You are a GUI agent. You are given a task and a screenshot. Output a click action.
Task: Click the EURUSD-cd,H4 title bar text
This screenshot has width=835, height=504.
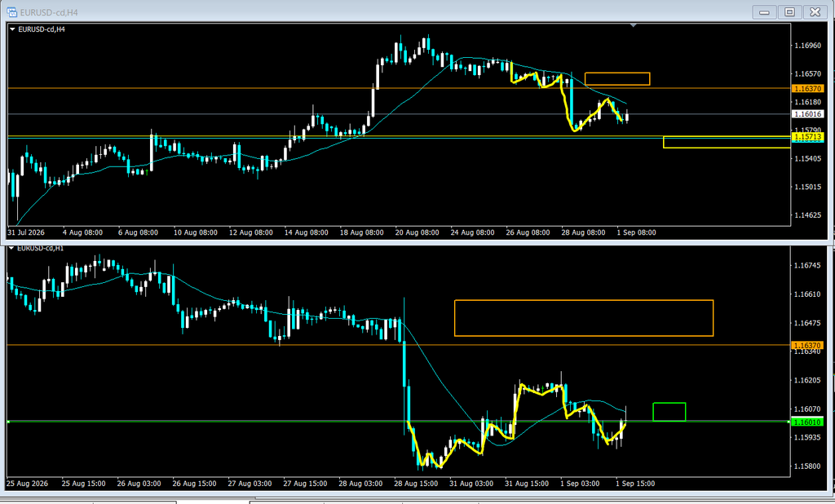point(49,12)
